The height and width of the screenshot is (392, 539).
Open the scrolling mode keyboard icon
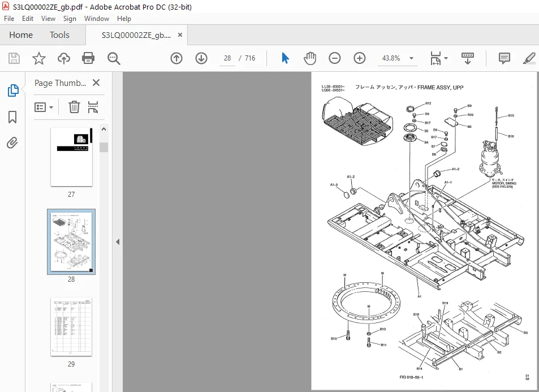pos(468,58)
